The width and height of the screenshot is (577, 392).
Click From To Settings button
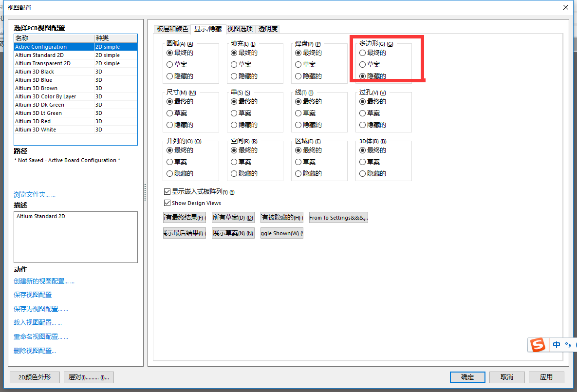click(338, 218)
